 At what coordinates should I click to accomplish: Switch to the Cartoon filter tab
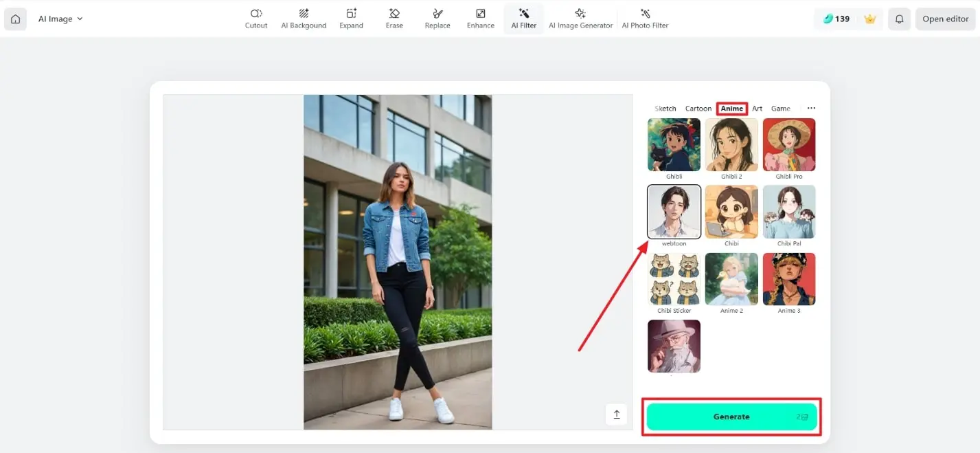(698, 108)
